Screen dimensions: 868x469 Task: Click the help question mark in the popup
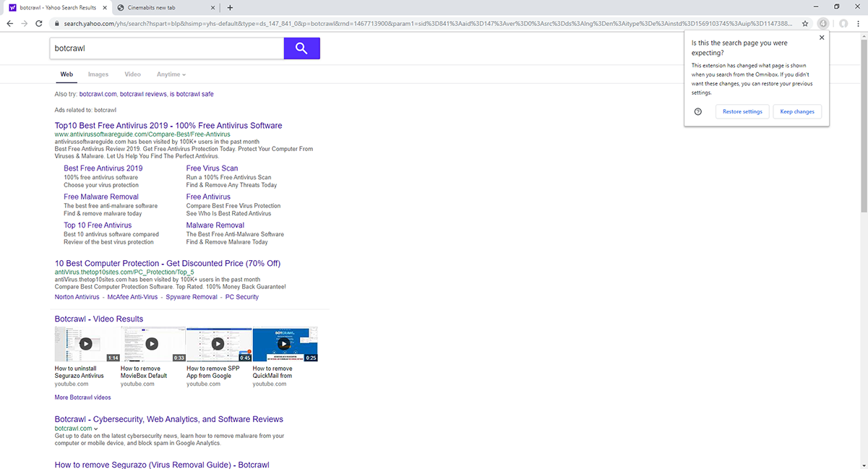pos(698,112)
